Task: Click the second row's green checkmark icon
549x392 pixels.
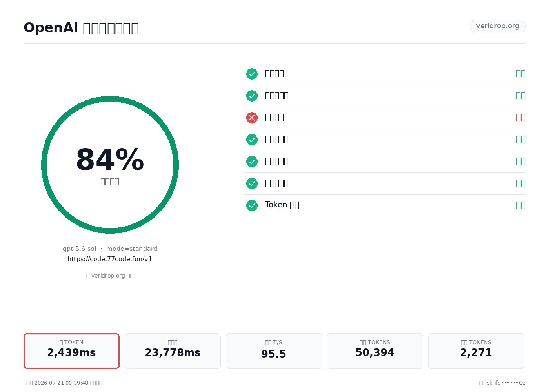Action: click(x=252, y=96)
